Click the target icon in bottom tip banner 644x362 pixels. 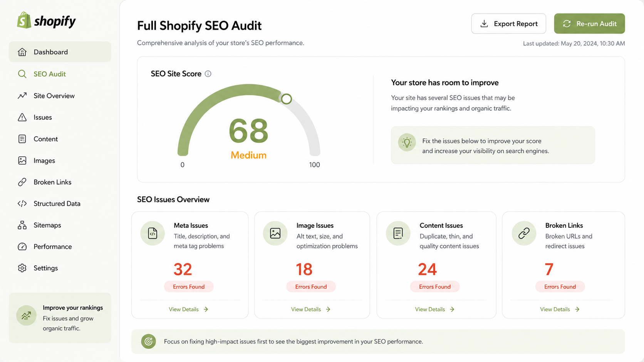148,341
